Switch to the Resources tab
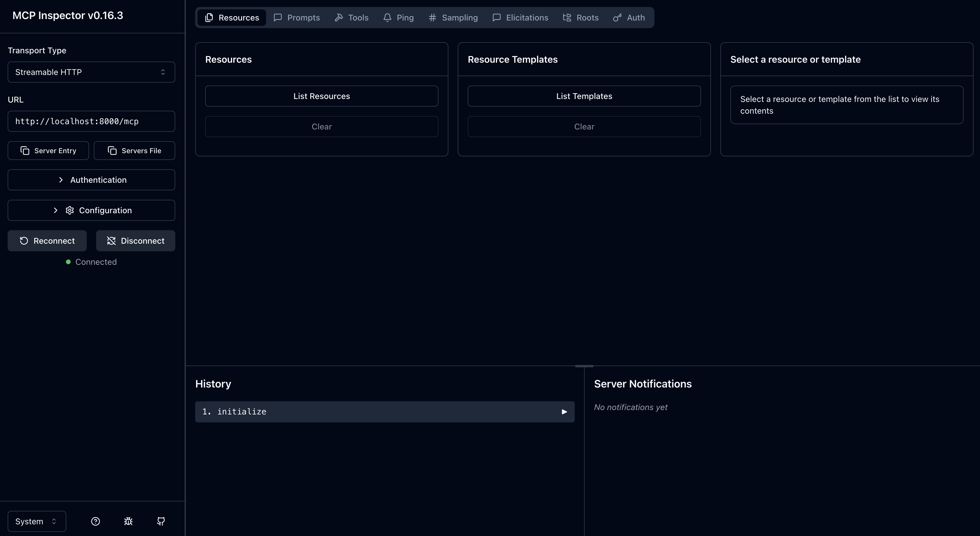The image size is (980, 536). click(231, 18)
